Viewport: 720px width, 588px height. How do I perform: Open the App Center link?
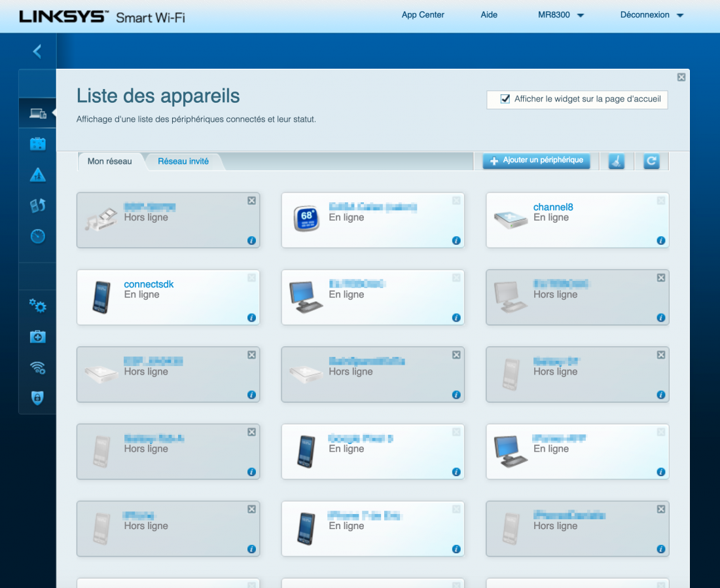(x=423, y=15)
